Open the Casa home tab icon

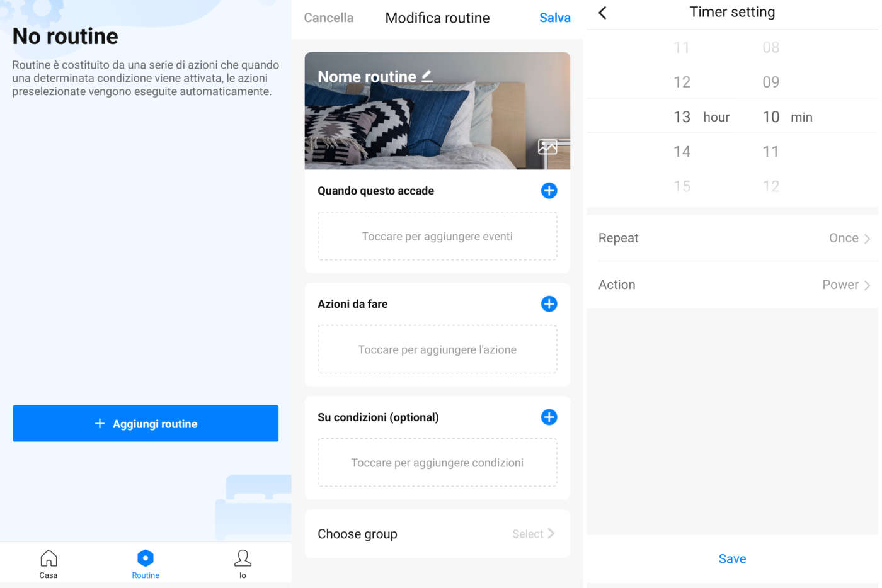tap(49, 558)
